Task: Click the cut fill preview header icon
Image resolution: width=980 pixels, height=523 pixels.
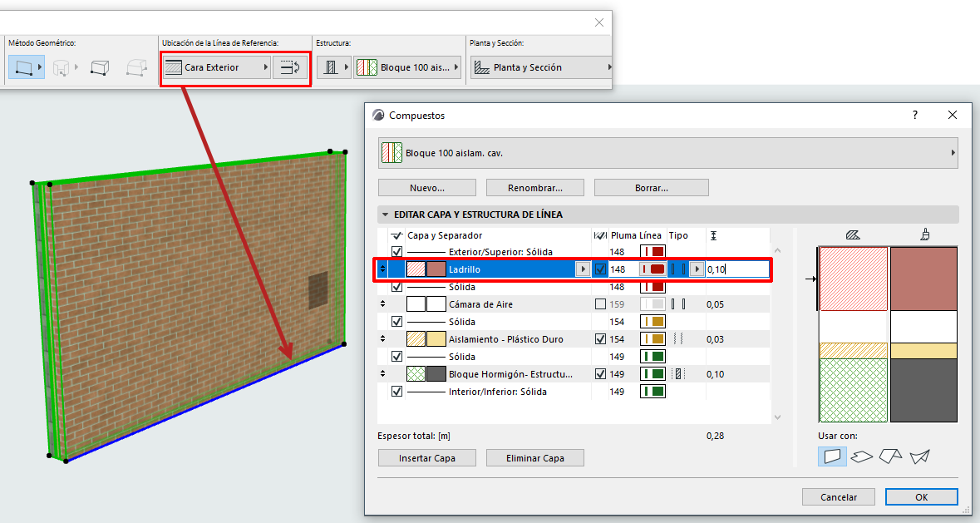Action: tap(853, 235)
